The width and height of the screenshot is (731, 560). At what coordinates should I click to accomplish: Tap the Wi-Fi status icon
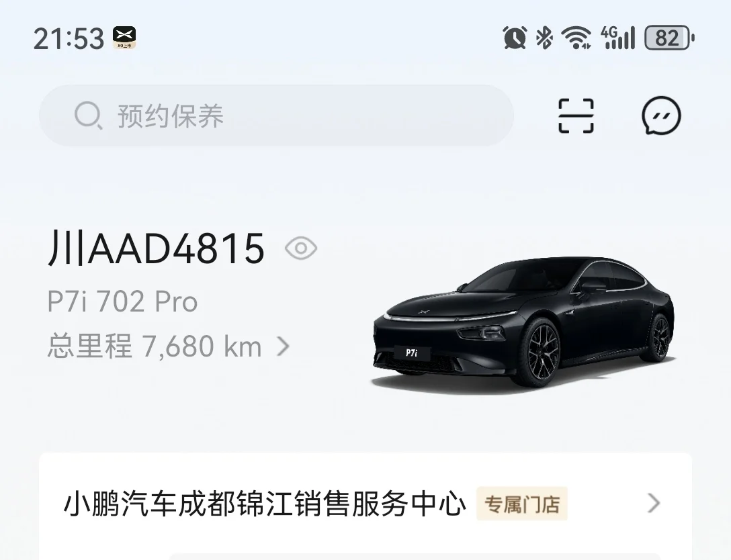[576, 38]
